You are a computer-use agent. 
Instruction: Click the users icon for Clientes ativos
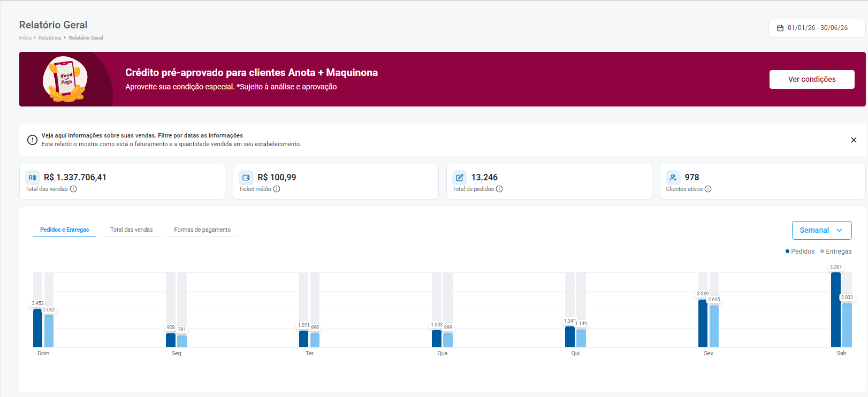(x=673, y=178)
